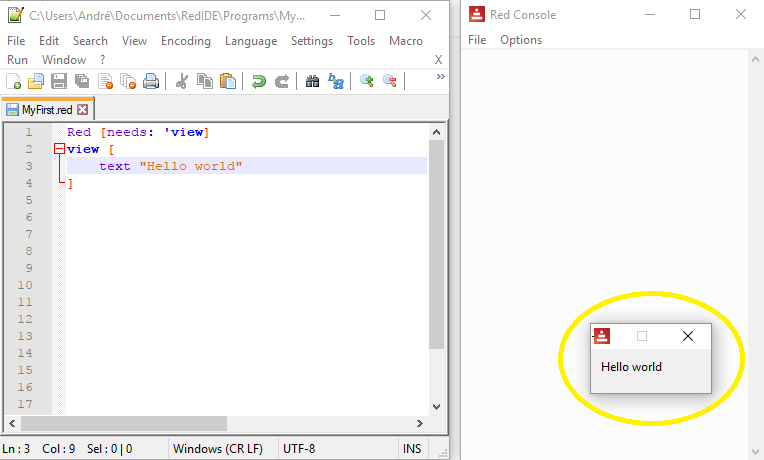Click the Red icon in Hello world popup
Viewport: 764px width, 460px height.
click(x=602, y=336)
